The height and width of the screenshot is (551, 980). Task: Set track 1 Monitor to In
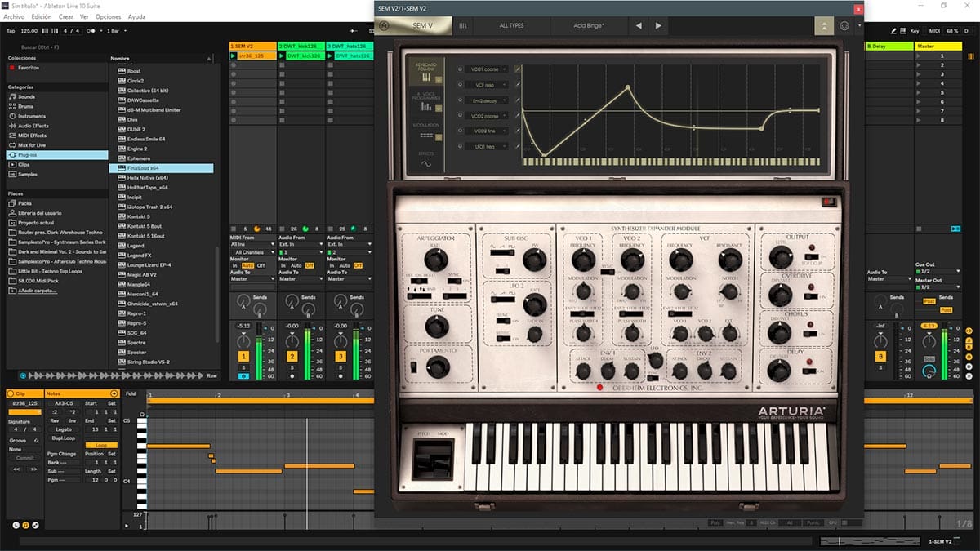(x=235, y=265)
